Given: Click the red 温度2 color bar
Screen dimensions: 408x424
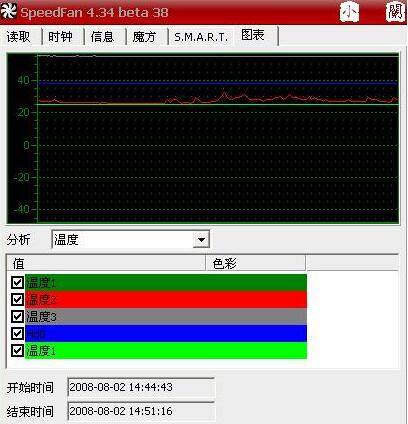Looking at the screenshot, I should [x=166, y=300].
